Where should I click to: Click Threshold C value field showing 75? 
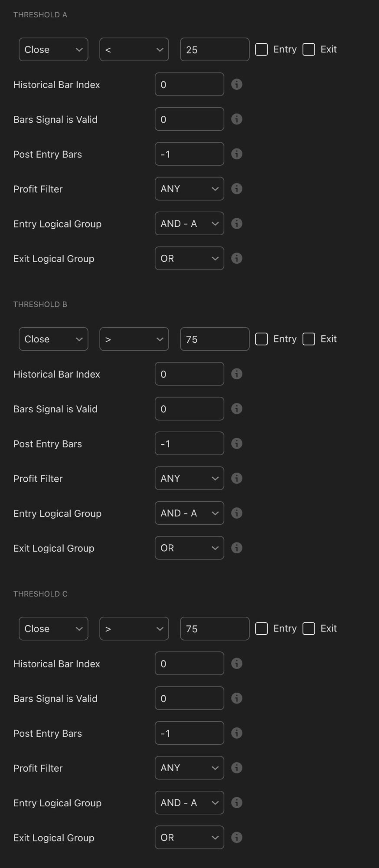coord(215,628)
